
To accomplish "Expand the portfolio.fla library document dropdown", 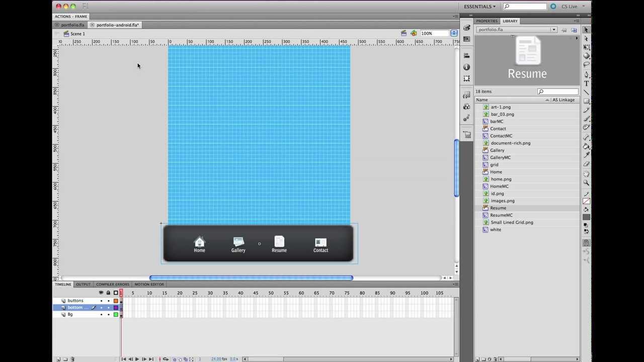I will (x=553, y=30).
